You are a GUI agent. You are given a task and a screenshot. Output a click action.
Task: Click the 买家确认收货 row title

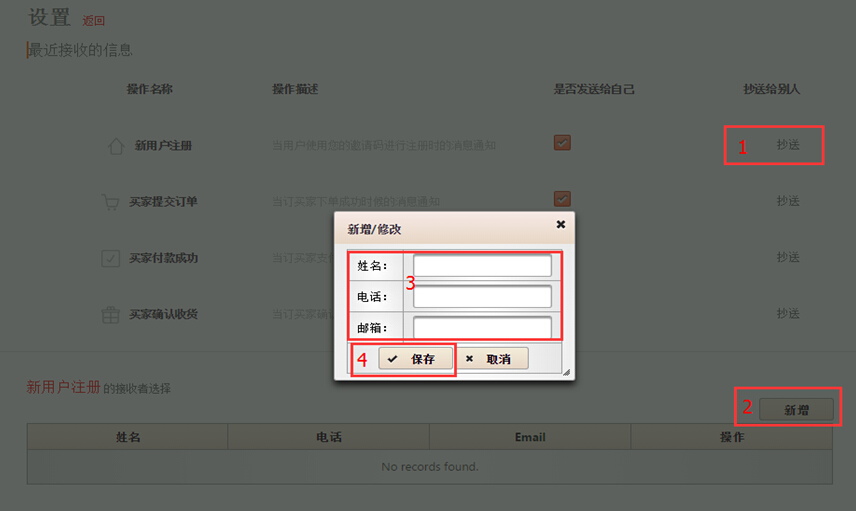163,314
